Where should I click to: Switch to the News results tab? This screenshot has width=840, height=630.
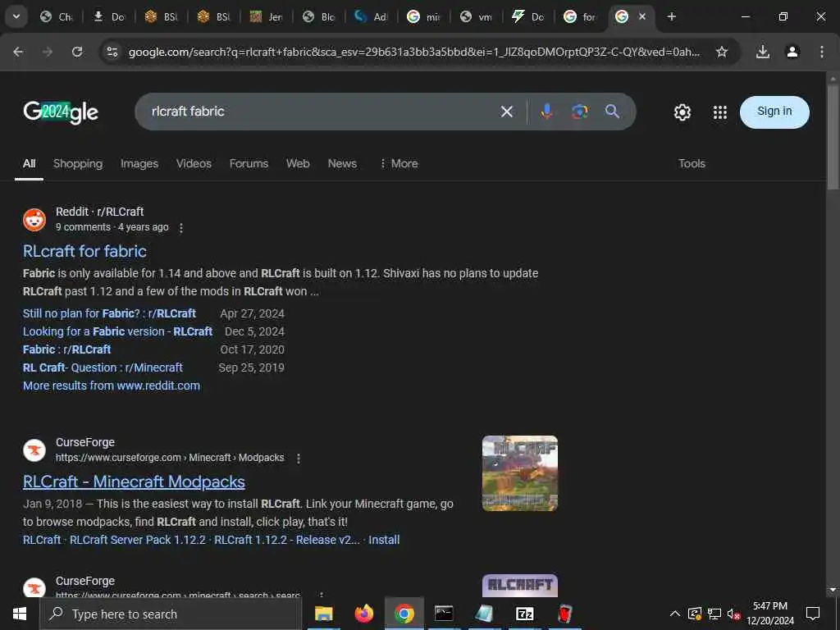pos(342,163)
